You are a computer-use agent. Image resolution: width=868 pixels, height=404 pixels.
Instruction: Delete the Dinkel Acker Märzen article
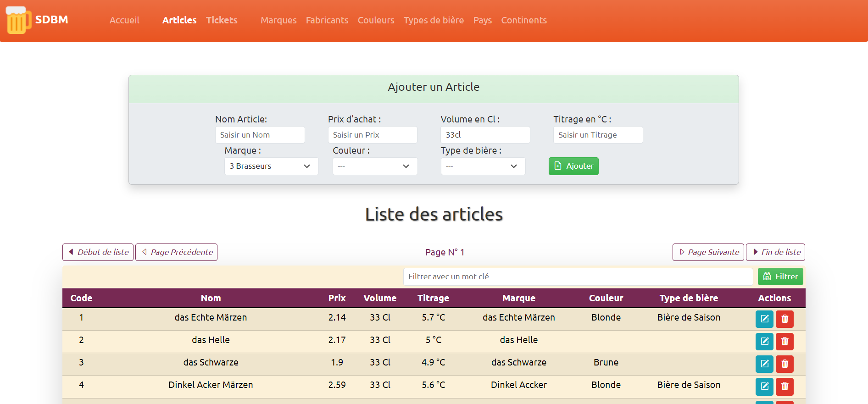785,386
